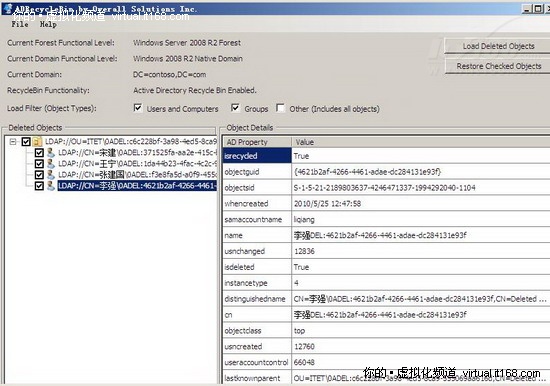Select the isdeleted property cell
Image resolution: width=550 pixels, height=386 pixels.
coord(257,267)
